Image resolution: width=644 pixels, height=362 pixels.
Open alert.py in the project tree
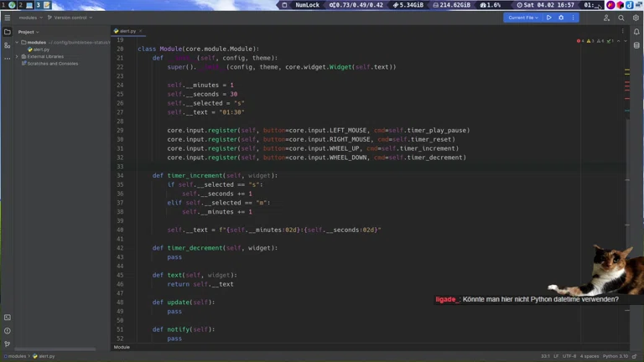pos(41,49)
